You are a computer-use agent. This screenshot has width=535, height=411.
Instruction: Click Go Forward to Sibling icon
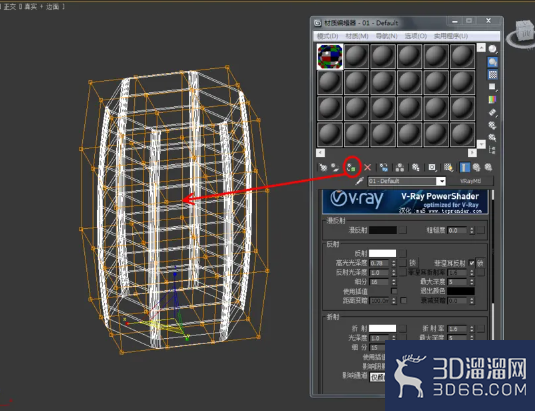(x=488, y=167)
